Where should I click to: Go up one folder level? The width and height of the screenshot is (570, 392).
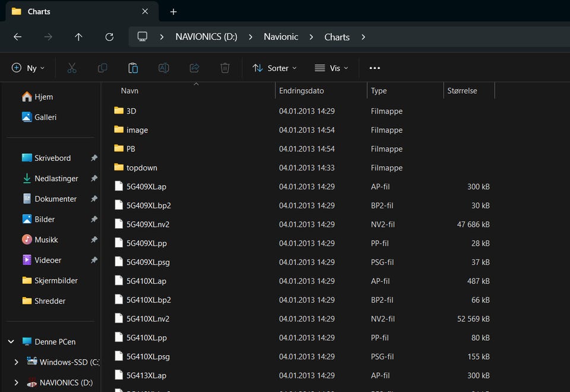coord(78,37)
